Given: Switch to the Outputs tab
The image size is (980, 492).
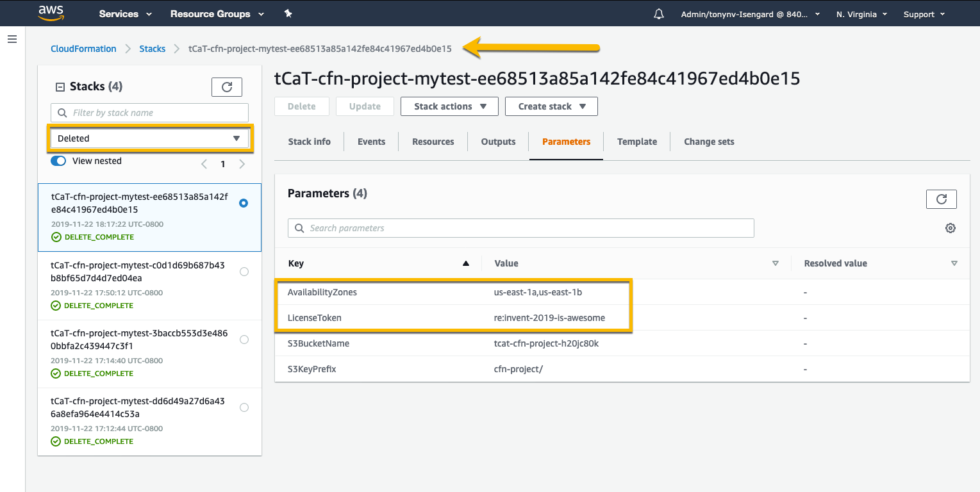Looking at the screenshot, I should tap(499, 142).
